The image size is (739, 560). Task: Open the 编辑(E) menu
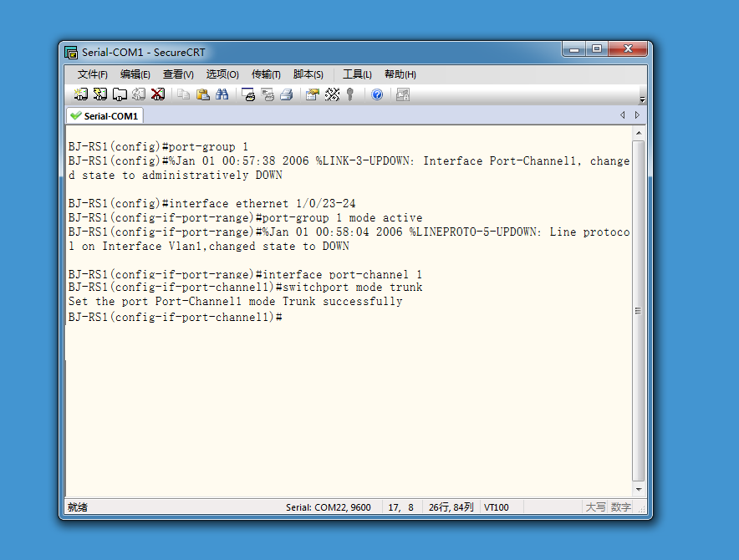(x=135, y=74)
